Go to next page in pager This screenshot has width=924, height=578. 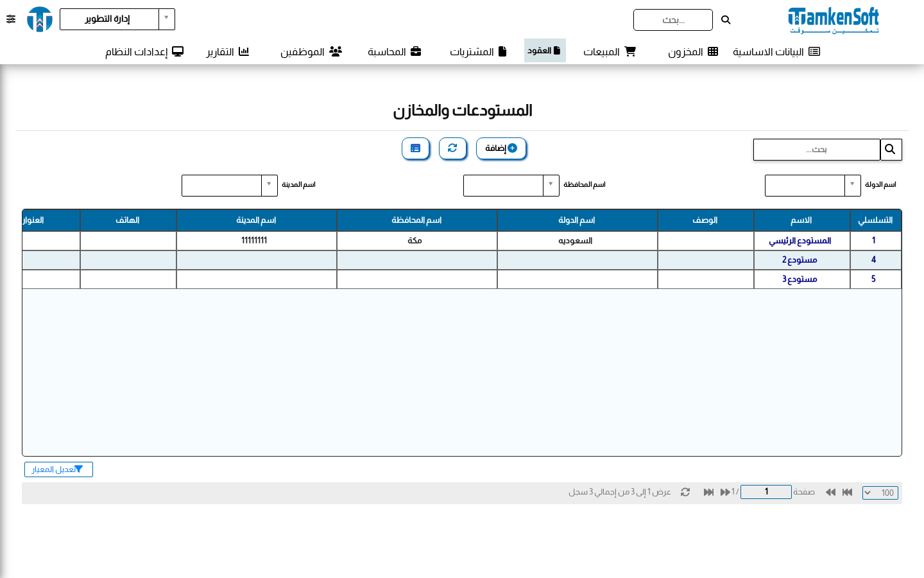725,493
